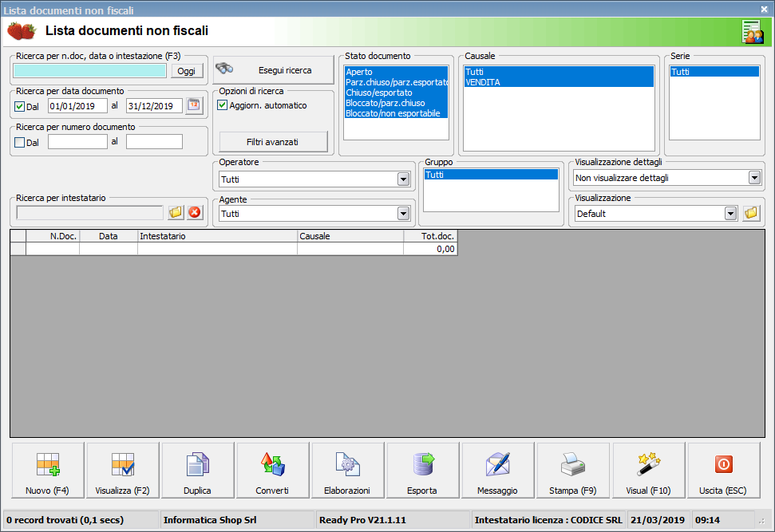Sort by Causale column header
Viewport: 775px width, 532px height.
(350, 236)
